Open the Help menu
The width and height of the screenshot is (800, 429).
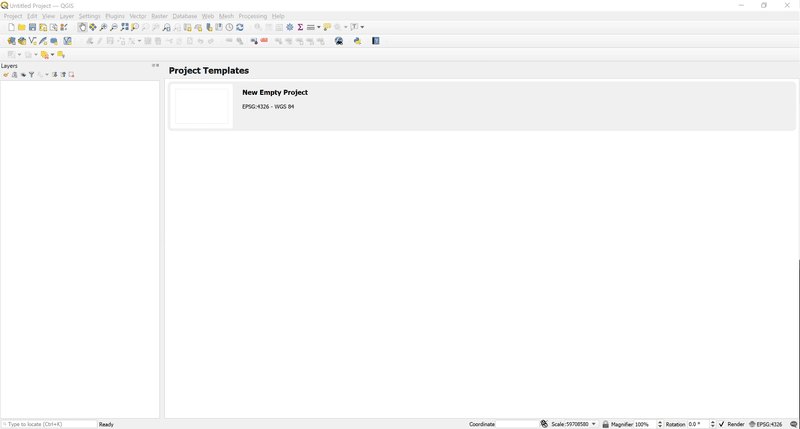[278, 16]
